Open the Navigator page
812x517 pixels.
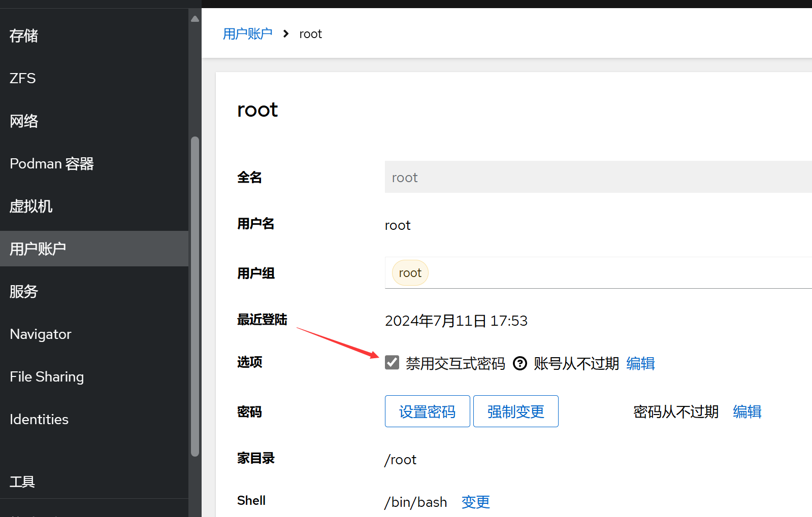41,334
